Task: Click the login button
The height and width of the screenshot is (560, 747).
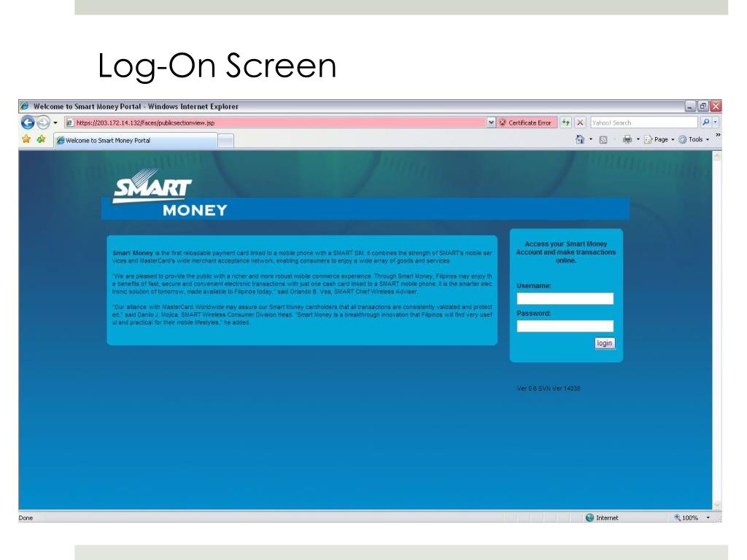Action: click(605, 343)
